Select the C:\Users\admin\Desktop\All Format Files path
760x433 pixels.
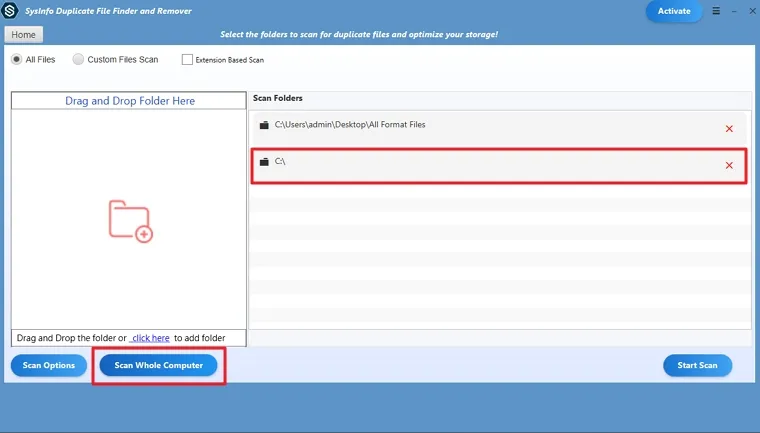tap(350, 125)
